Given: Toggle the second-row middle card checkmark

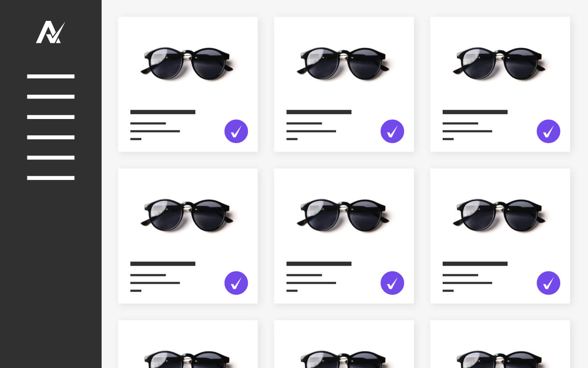Looking at the screenshot, I should [392, 283].
